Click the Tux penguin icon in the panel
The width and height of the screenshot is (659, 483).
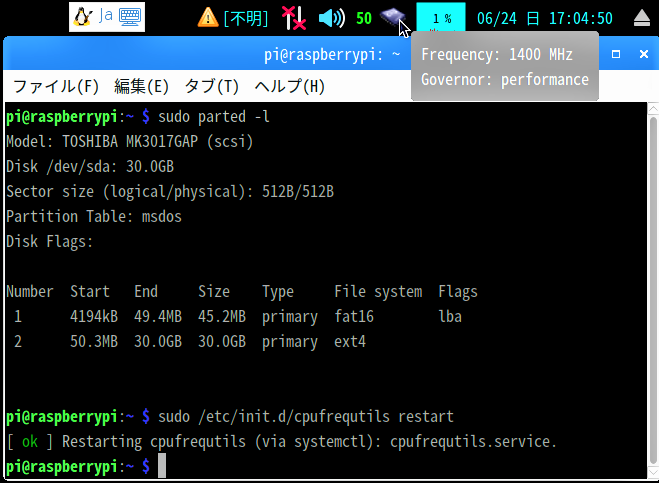(x=83, y=17)
